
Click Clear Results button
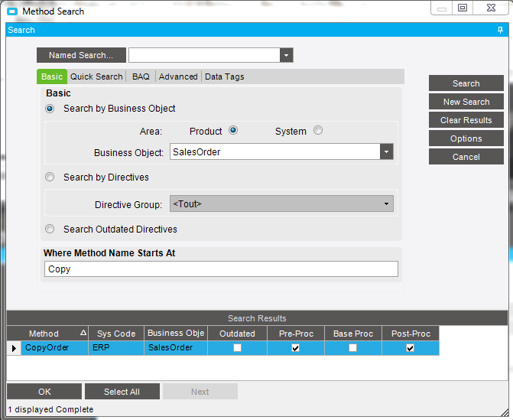click(x=466, y=120)
